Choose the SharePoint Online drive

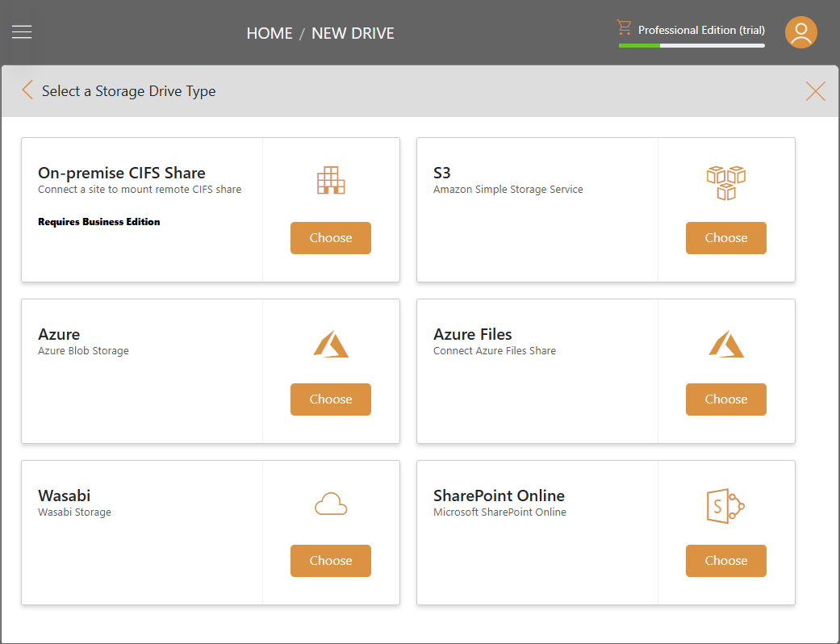(726, 560)
